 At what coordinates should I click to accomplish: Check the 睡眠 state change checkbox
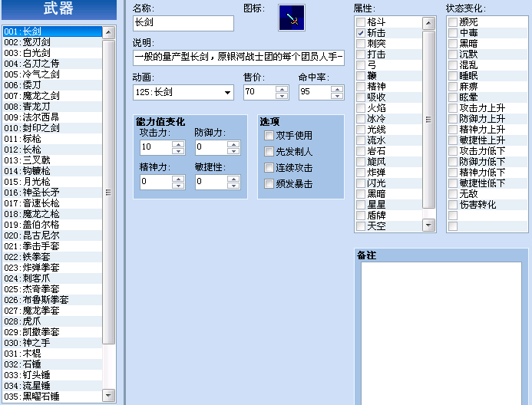click(453, 76)
